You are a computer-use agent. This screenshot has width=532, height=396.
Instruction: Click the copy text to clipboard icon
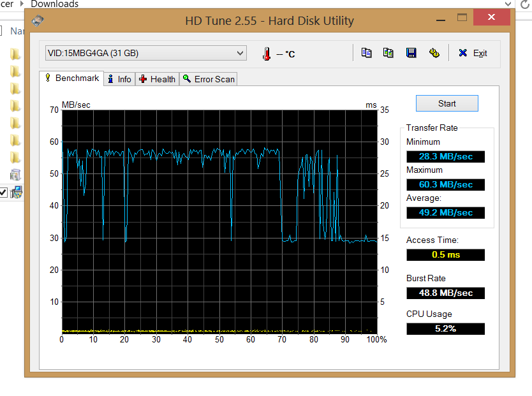[x=366, y=53]
